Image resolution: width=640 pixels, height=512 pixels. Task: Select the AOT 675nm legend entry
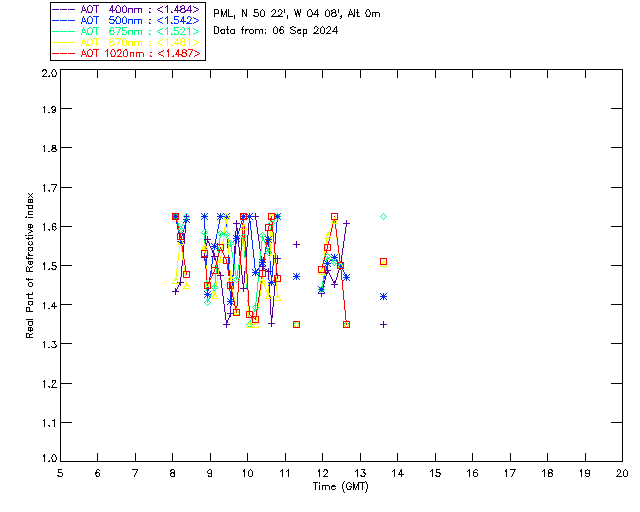[126, 31]
